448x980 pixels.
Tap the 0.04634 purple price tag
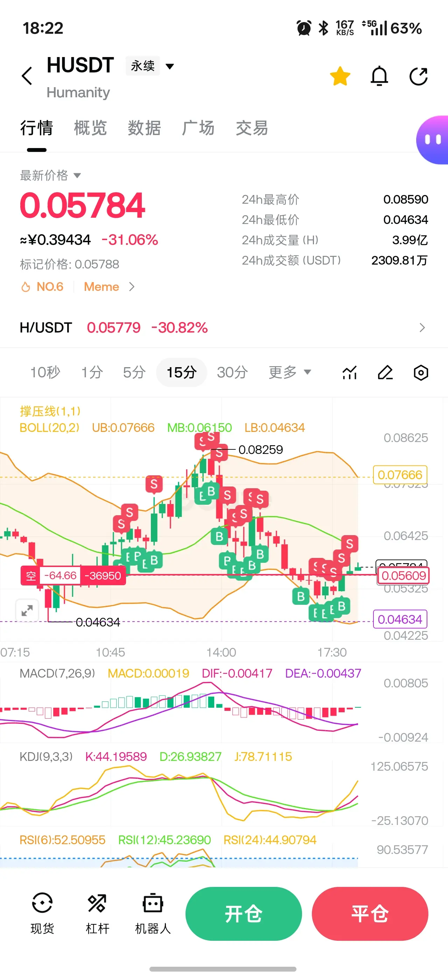point(400,619)
